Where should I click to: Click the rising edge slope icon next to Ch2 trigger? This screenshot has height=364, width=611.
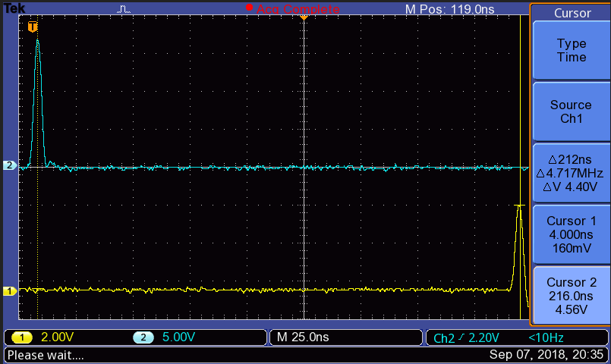[461, 337]
